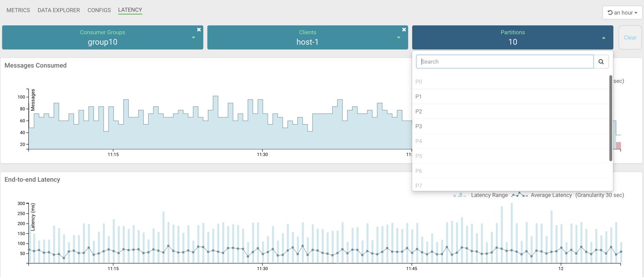Type in the Partitions search field

point(505,62)
